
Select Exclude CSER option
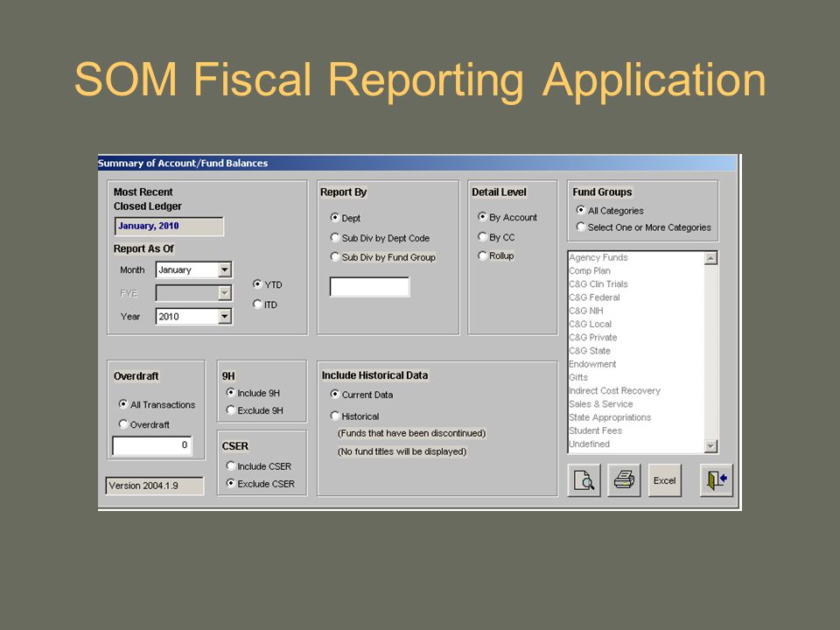(230, 483)
